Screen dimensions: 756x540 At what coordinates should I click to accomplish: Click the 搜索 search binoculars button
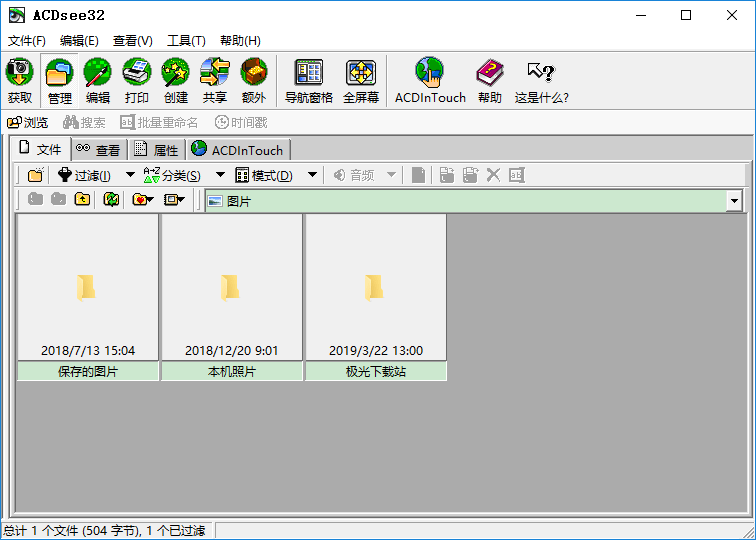[x=84, y=122]
